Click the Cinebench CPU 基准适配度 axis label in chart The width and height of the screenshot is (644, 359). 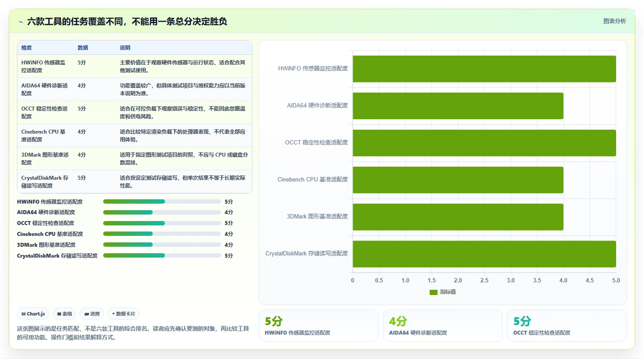312,179
